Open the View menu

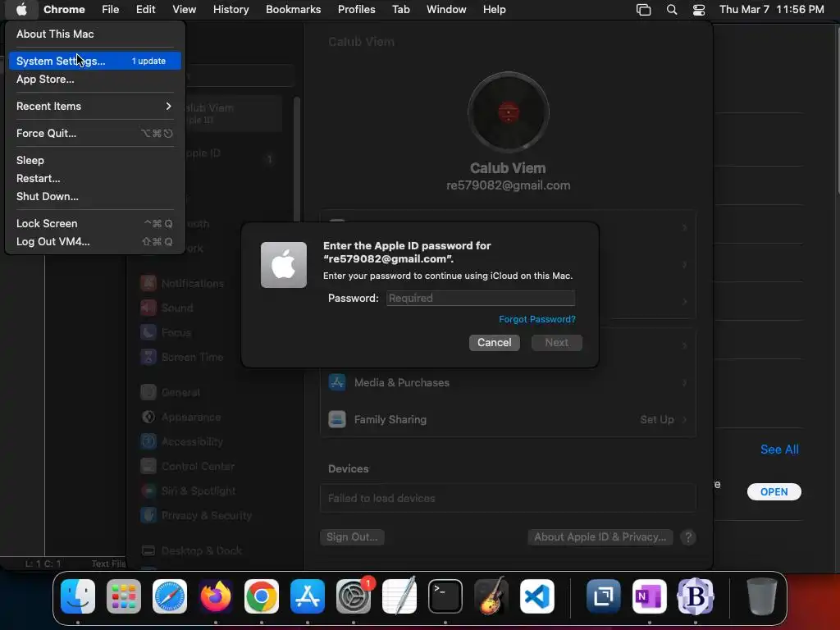click(x=184, y=9)
